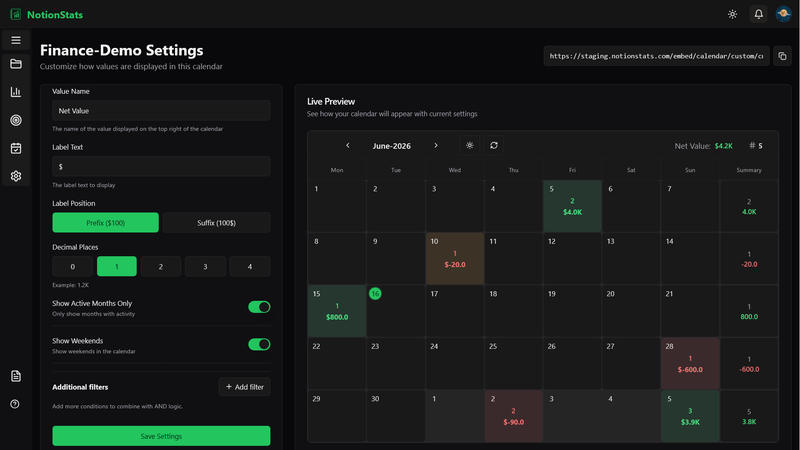
Task: Click the Save Settings button
Action: [161, 436]
